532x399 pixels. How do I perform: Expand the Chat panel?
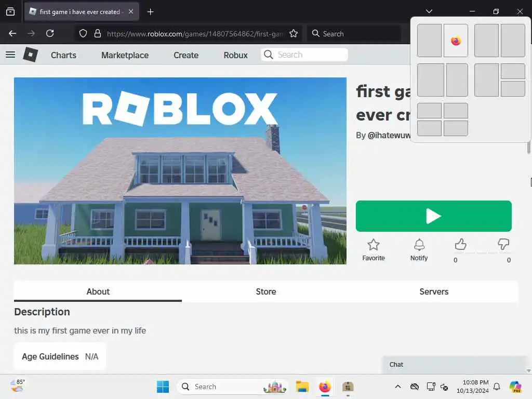[454, 364]
